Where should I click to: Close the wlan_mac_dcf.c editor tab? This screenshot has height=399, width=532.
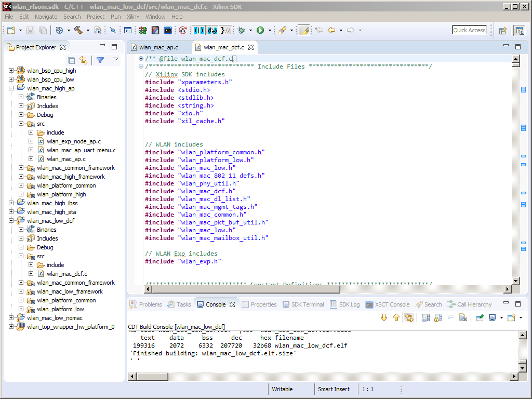click(x=251, y=47)
